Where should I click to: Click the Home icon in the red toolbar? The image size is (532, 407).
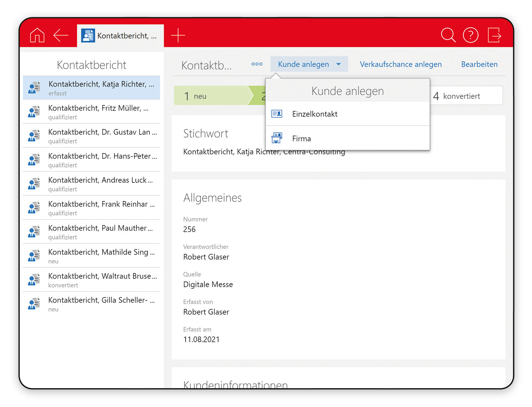(x=37, y=35)
